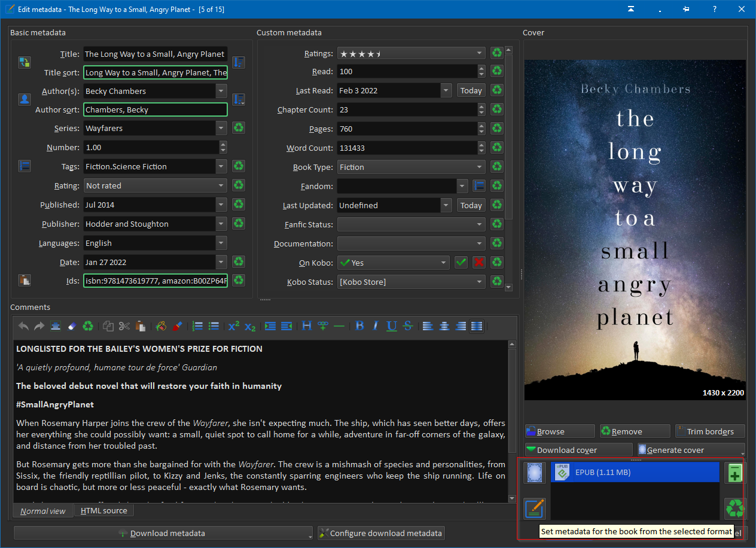Screen dimensions: 756x548
Task: Click the superscript icon in Comments toolbar
Action: coord(234,326)
